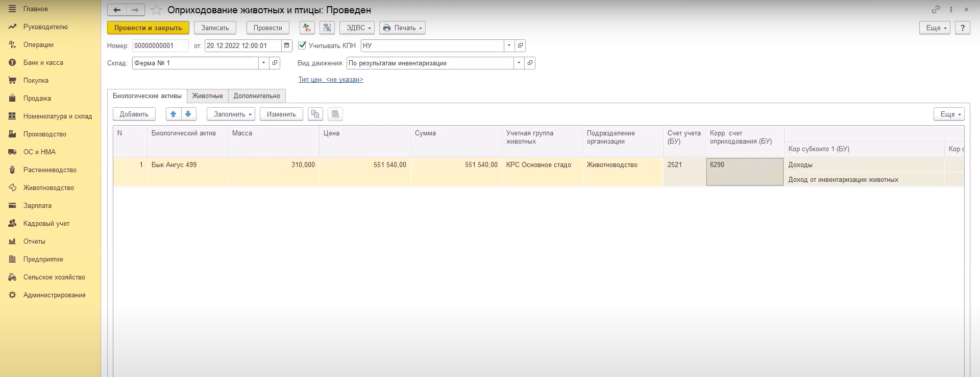Click the copy rows icon in table toolbar
This screenshot has width=980, height=377.
click(x=315, y=114)
